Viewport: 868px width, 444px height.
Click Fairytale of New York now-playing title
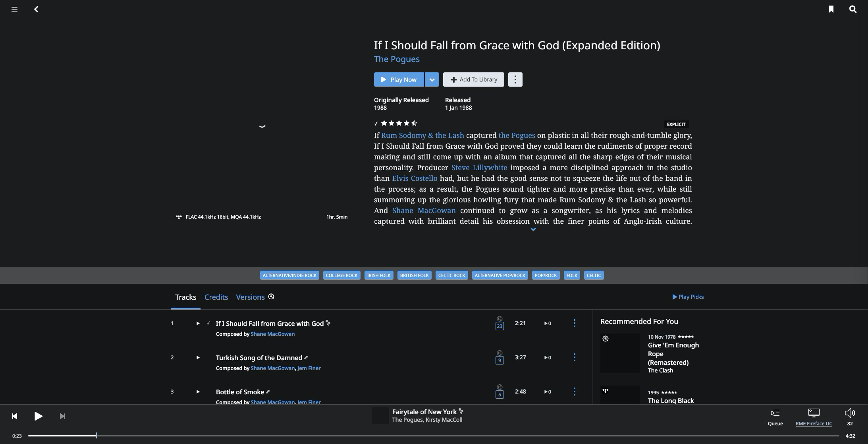[x=424, y=412]
